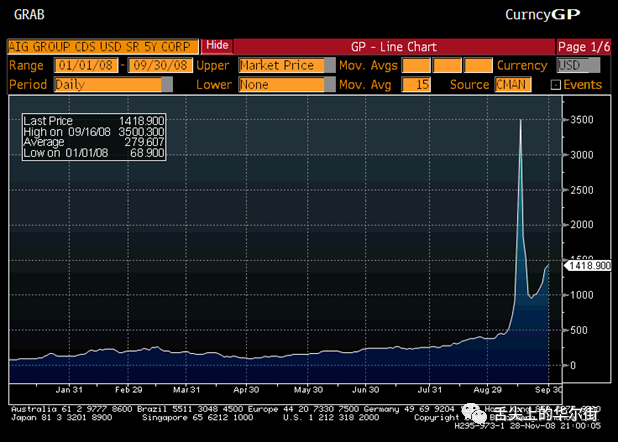Edit the range end date 09/30/08
The image size is (618, 442).
(x=160, y=65)
